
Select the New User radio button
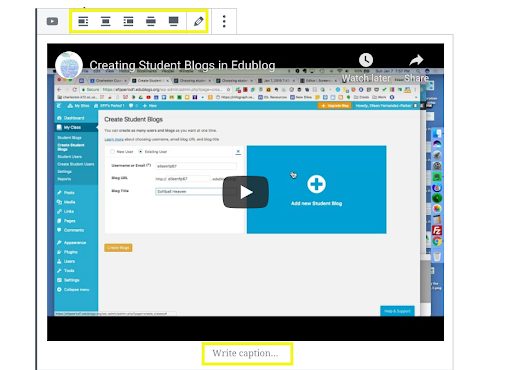[x=113, y=152]
